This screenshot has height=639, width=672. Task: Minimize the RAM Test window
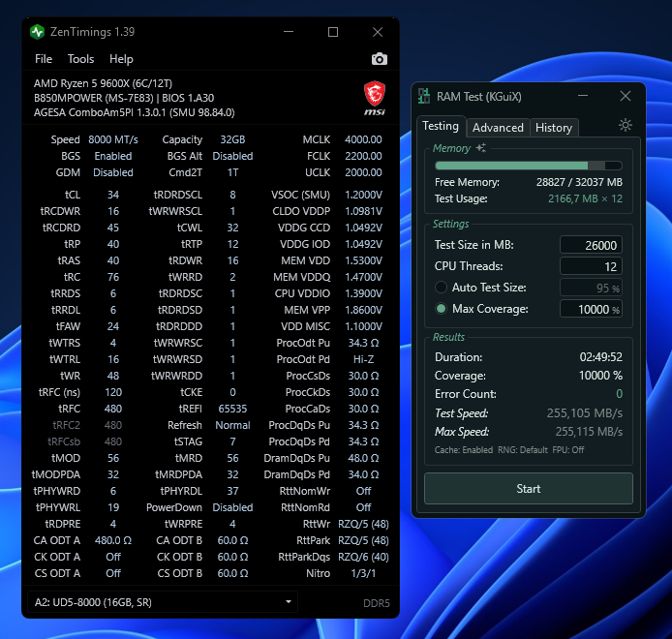click(x=582, y=96)
